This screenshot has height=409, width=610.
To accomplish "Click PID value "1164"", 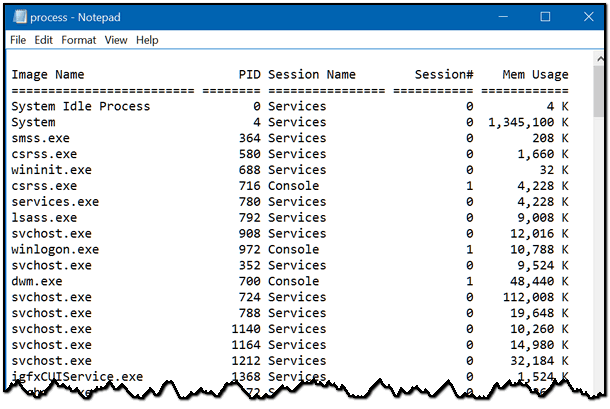I will (246, 345).
